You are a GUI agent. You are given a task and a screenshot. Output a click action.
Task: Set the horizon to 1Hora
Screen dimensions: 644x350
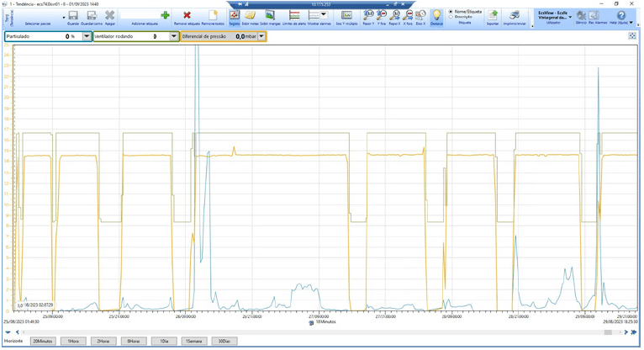tap(73, 341)
